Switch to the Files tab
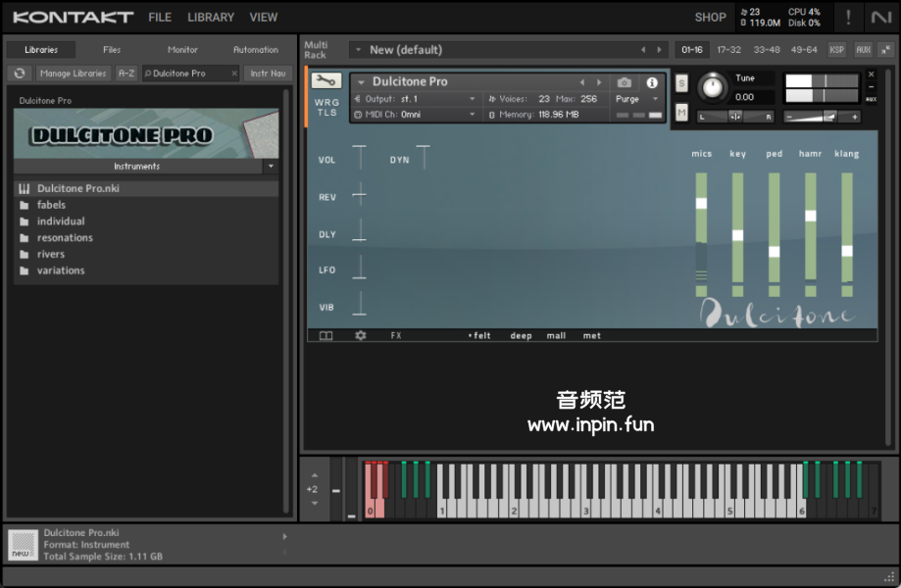The height and width of the screenshot is (588, 901). [112, 50]
